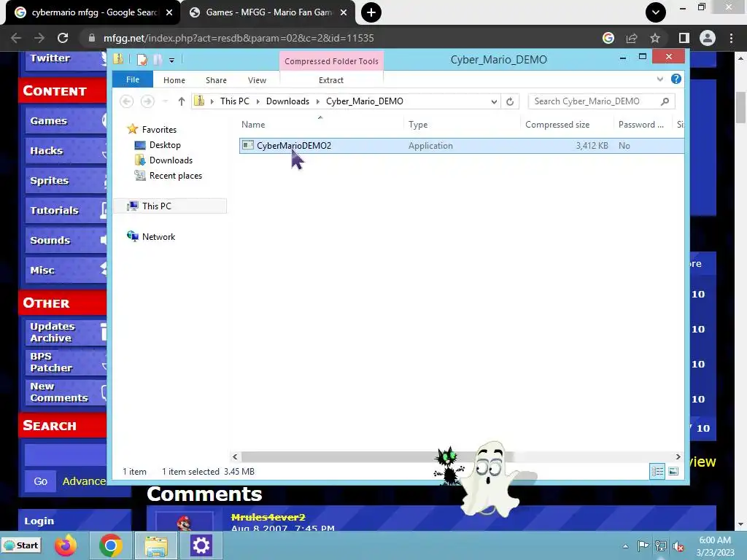Switch to the View ribbon tab

tap(257, 80)
